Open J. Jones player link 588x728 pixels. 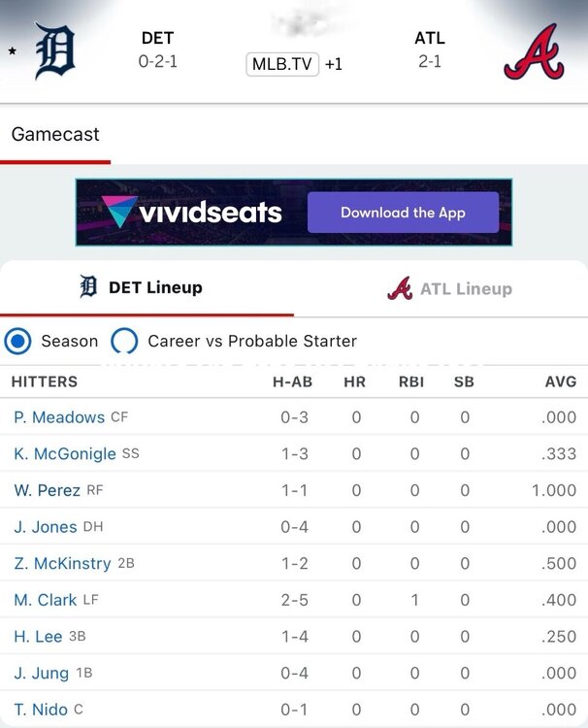tap(45, 527)
